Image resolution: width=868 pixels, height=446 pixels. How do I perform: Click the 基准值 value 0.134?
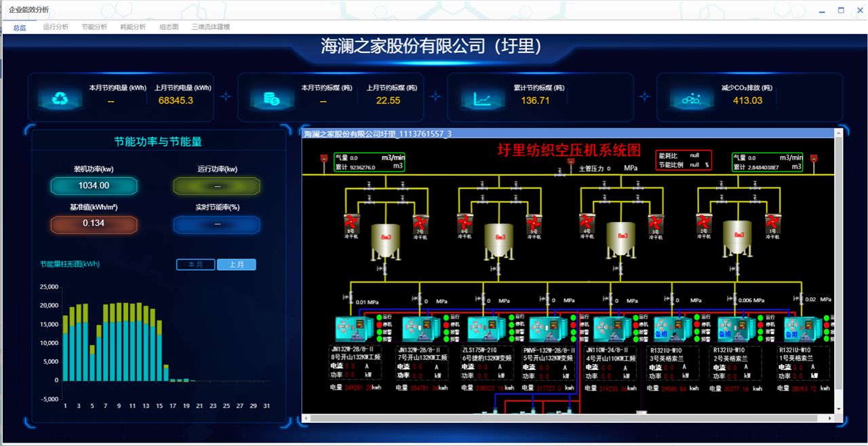click(94, 223)
